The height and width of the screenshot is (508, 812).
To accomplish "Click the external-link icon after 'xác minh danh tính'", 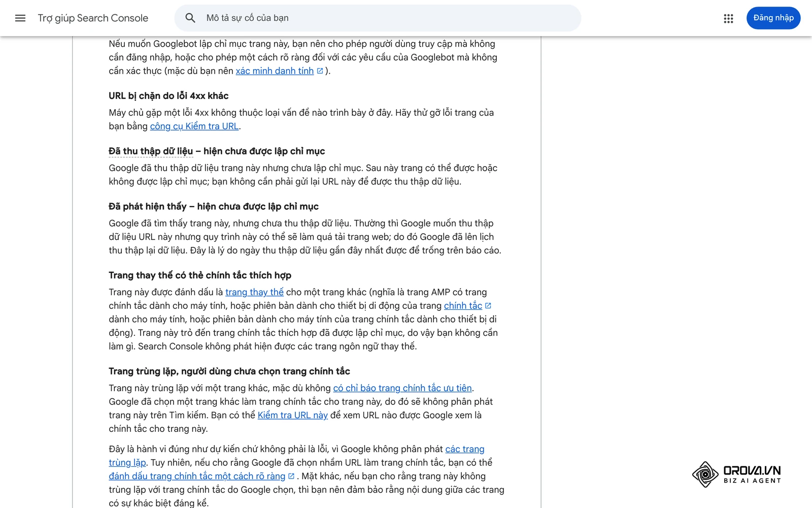I will point(320,71).
